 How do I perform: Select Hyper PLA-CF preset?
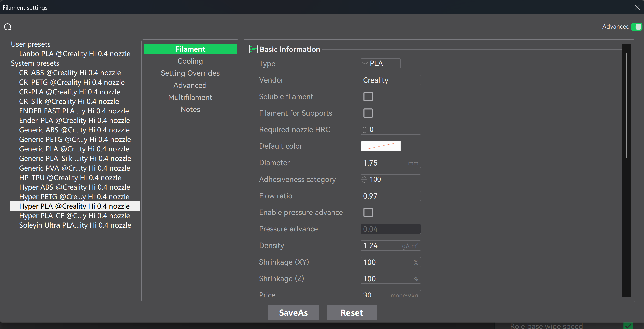[75, 216]
